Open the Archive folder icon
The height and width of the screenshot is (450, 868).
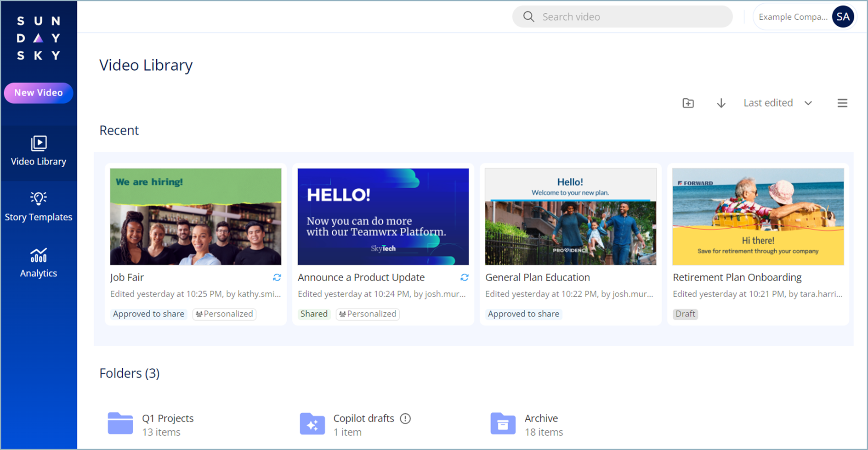503,423
